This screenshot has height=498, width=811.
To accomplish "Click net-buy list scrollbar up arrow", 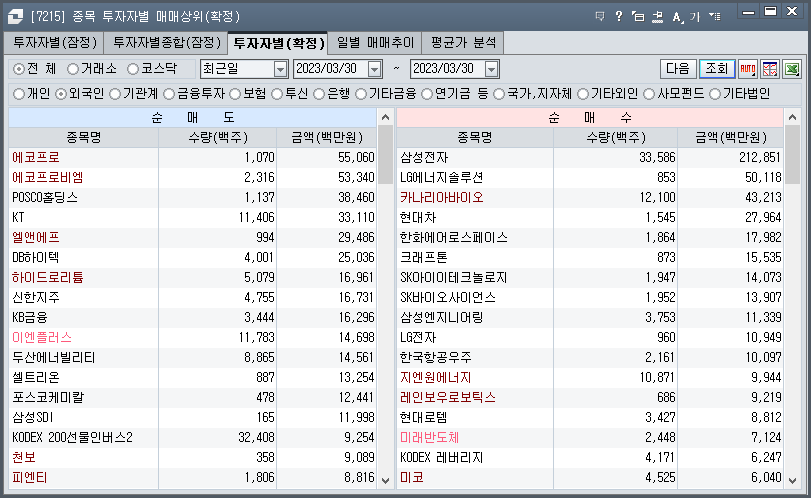I will coord(792,117).
